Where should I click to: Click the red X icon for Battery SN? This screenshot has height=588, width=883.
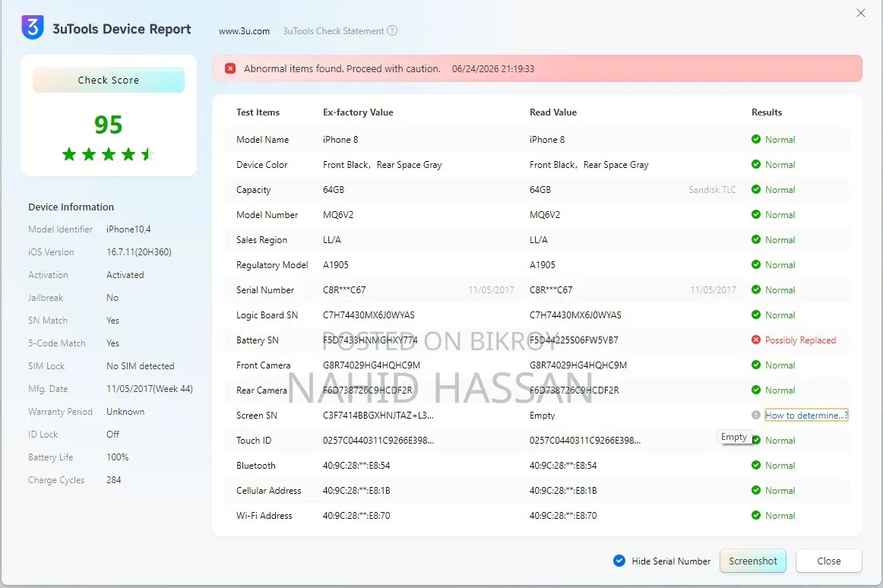(756, 340)
